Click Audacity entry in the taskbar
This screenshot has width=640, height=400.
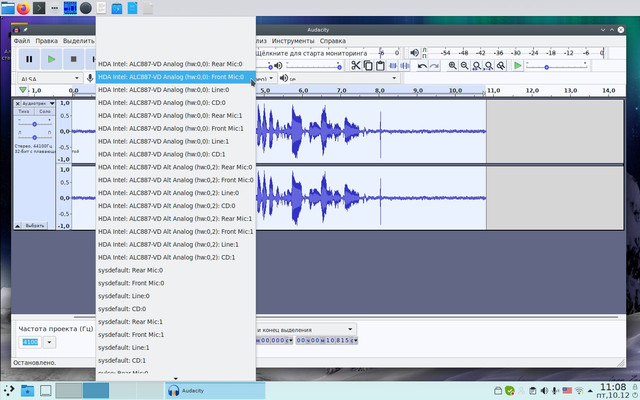click(x=215, y=391)
